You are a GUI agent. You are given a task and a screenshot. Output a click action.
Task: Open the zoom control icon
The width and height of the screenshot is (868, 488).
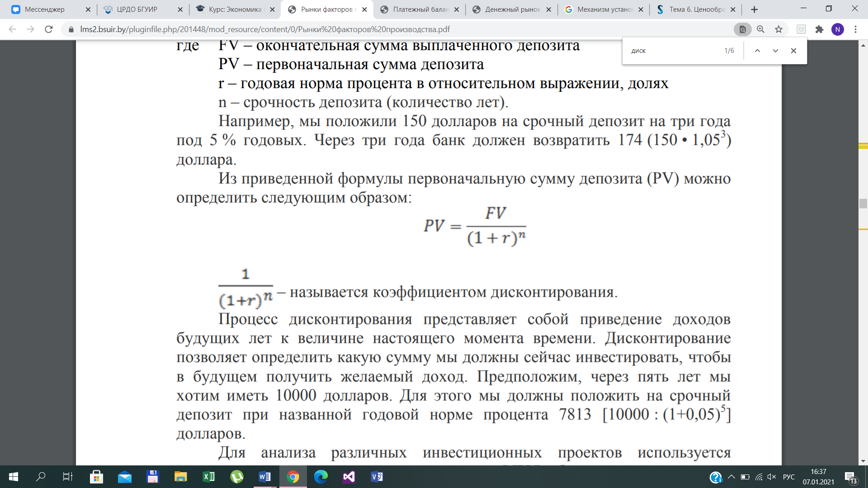761,29
